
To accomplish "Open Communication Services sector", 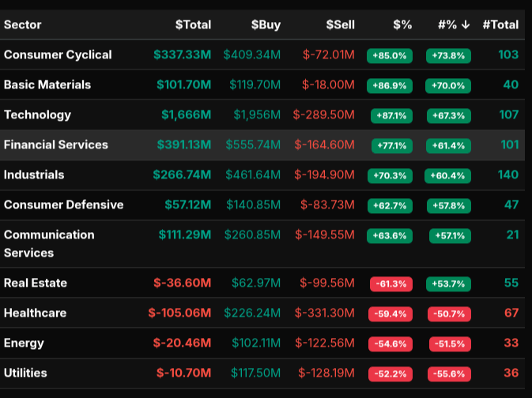I will click(x=49, y=243).
